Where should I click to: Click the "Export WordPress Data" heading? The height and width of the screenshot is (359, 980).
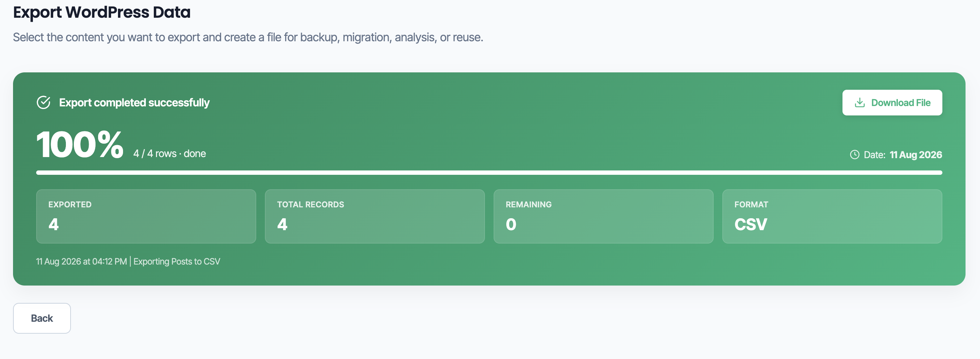pyautogui.click(x=102, y=12)
